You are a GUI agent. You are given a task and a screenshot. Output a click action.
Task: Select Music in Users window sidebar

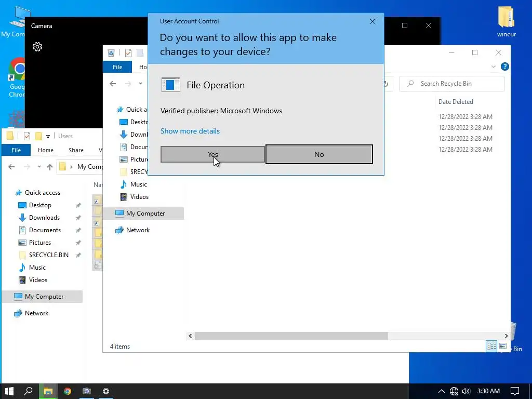(x=37, y=268)
